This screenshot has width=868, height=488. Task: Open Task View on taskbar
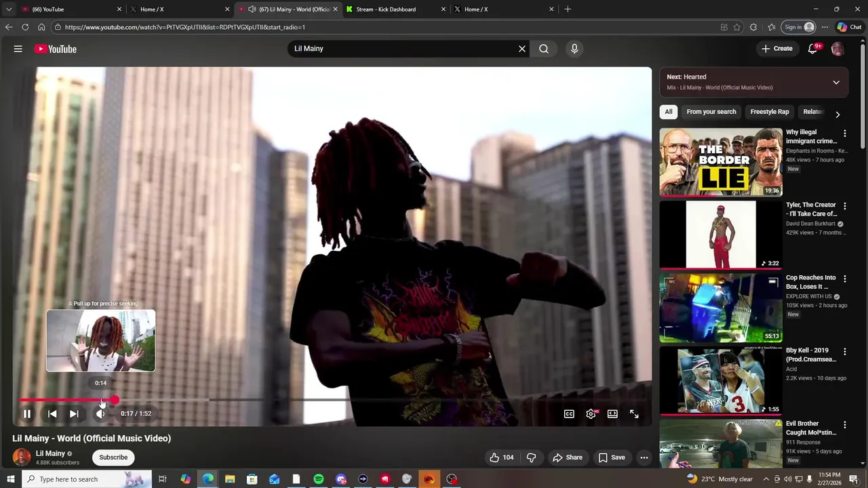[x=163, y=479]
